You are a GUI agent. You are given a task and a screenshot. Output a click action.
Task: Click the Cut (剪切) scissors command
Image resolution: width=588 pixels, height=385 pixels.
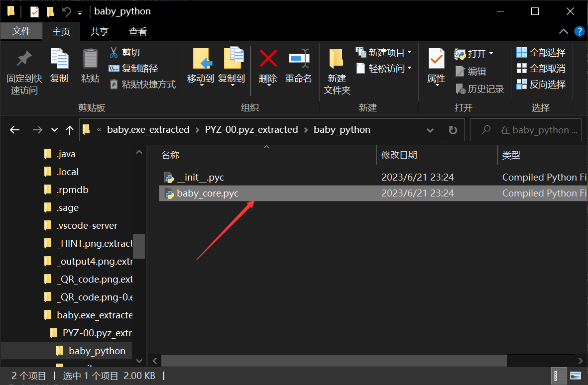(124, 52)
